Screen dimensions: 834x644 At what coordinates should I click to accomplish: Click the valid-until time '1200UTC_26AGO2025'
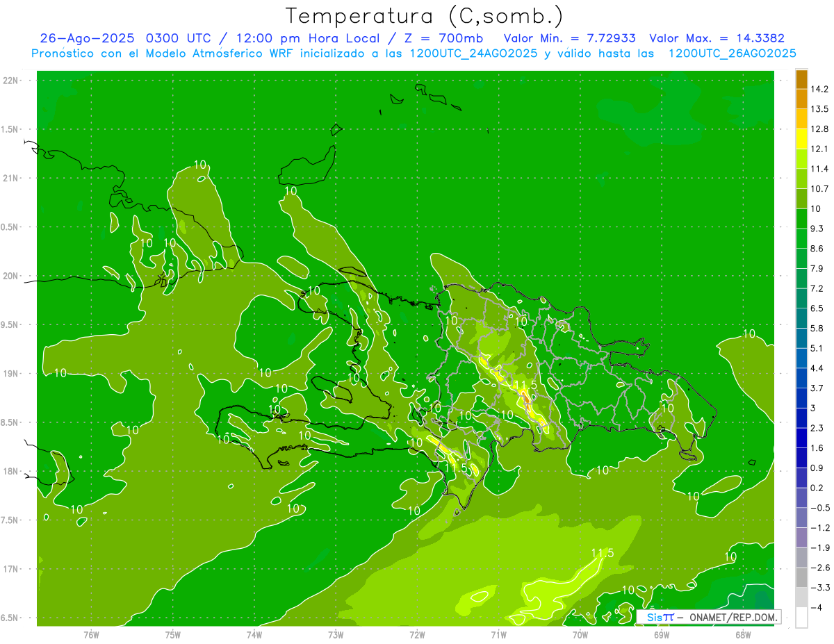(731, 53)
